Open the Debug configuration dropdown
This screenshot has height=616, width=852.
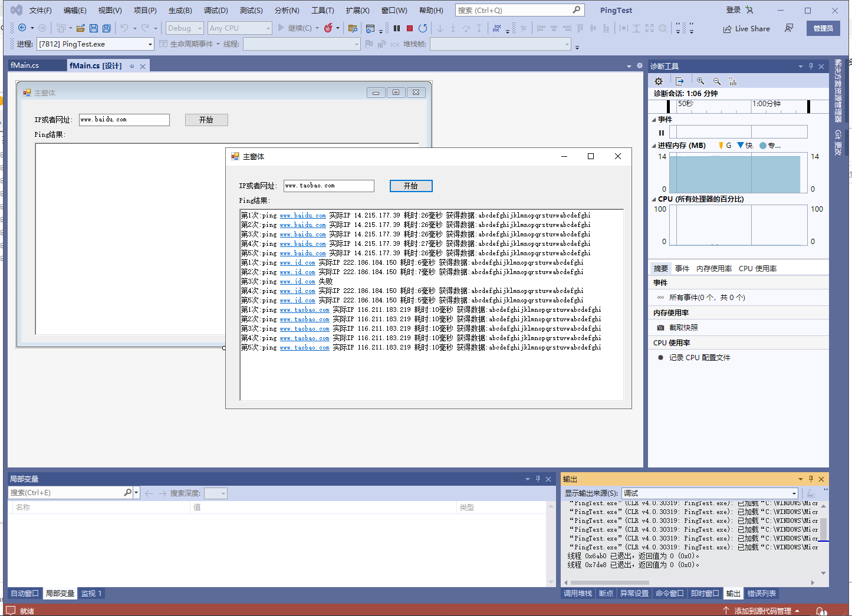(x=185, y=28)
